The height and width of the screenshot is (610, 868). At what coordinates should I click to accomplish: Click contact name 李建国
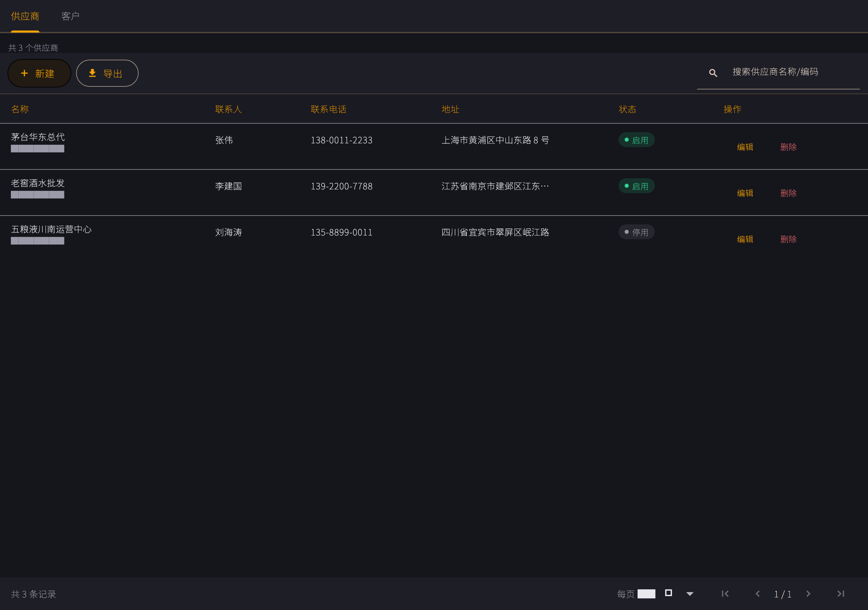pos(228,186)
